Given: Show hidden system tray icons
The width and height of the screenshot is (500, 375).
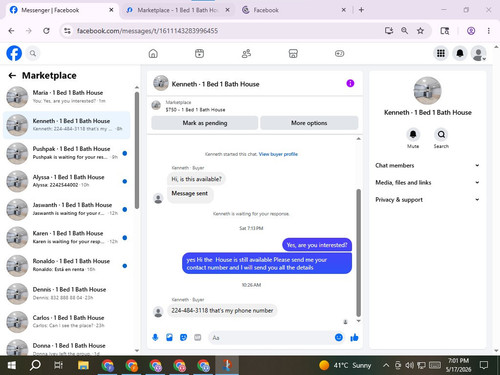Looking at the screenshot, I should pyautogui.click(x=386, y=366).
